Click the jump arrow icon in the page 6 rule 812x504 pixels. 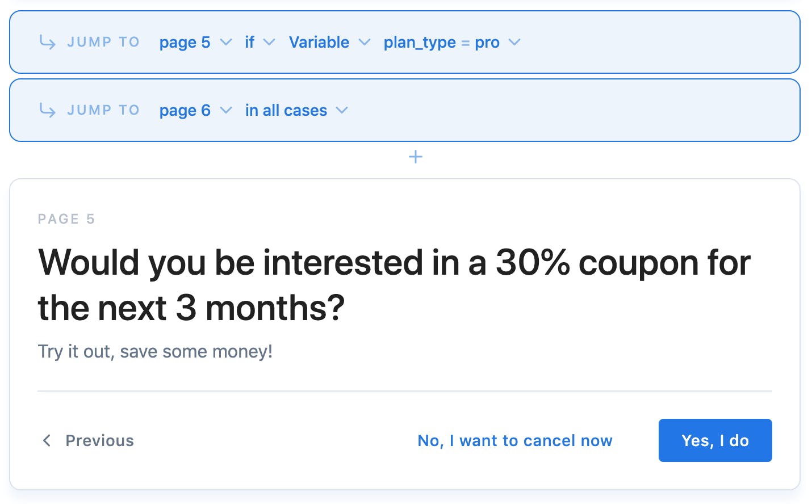pos(47,110)
